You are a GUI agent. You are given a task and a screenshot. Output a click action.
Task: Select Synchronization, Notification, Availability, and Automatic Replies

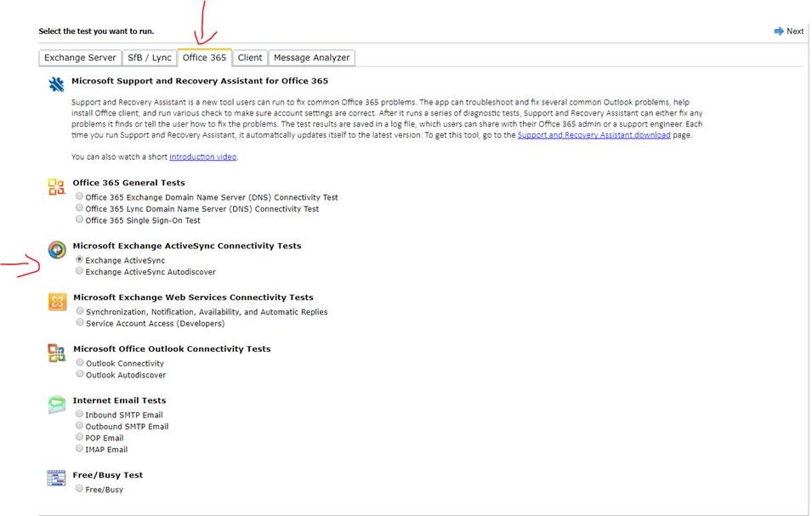80,310
